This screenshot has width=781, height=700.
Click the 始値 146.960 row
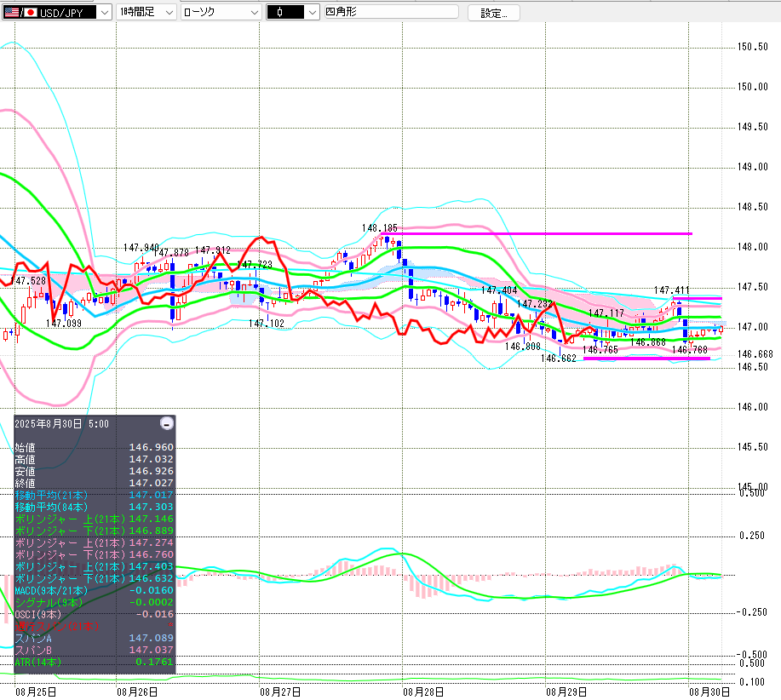click(95, 447)
